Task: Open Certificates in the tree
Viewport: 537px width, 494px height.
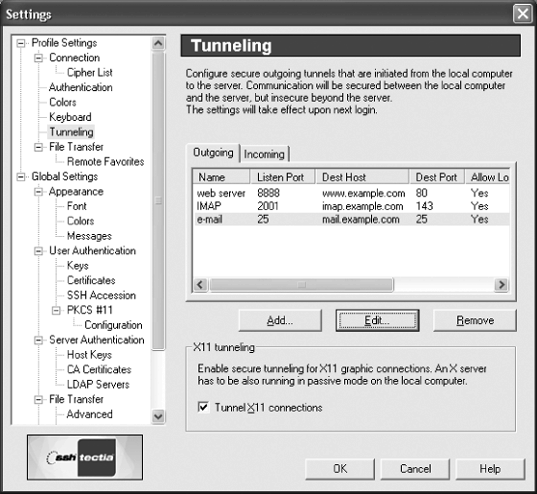Action: (91, 281)
